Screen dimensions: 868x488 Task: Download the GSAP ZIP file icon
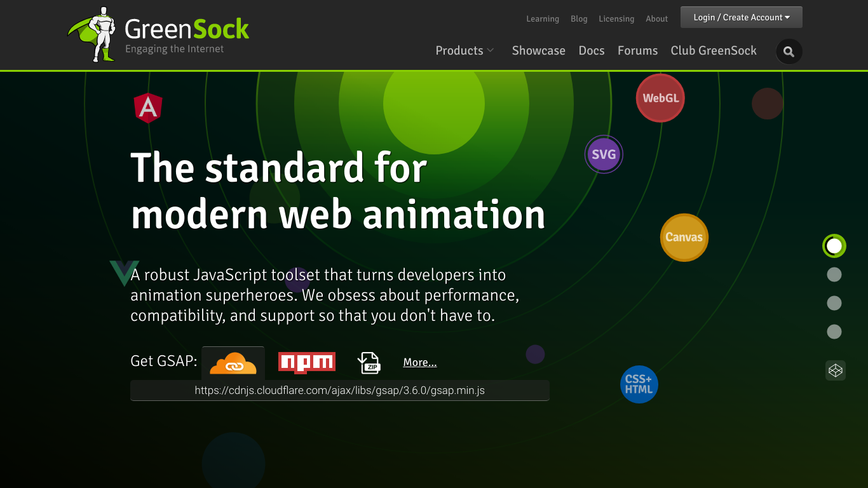tap(369, 363)
